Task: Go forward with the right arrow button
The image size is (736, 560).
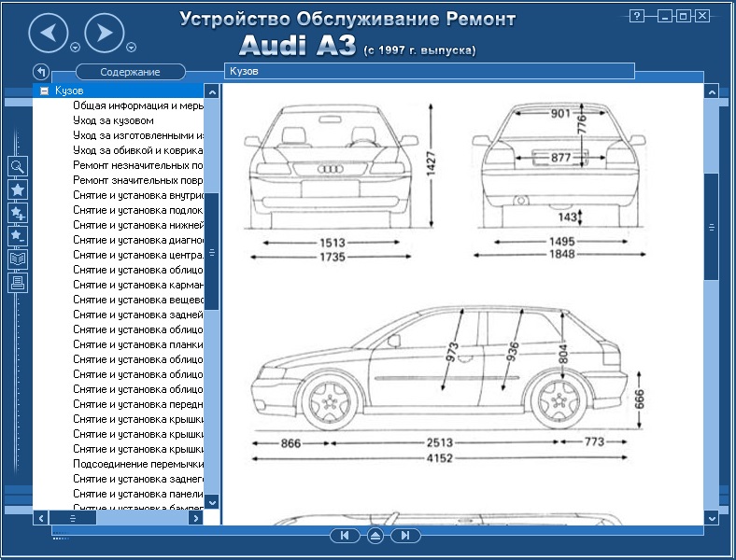Action: [x=105, y=33]
